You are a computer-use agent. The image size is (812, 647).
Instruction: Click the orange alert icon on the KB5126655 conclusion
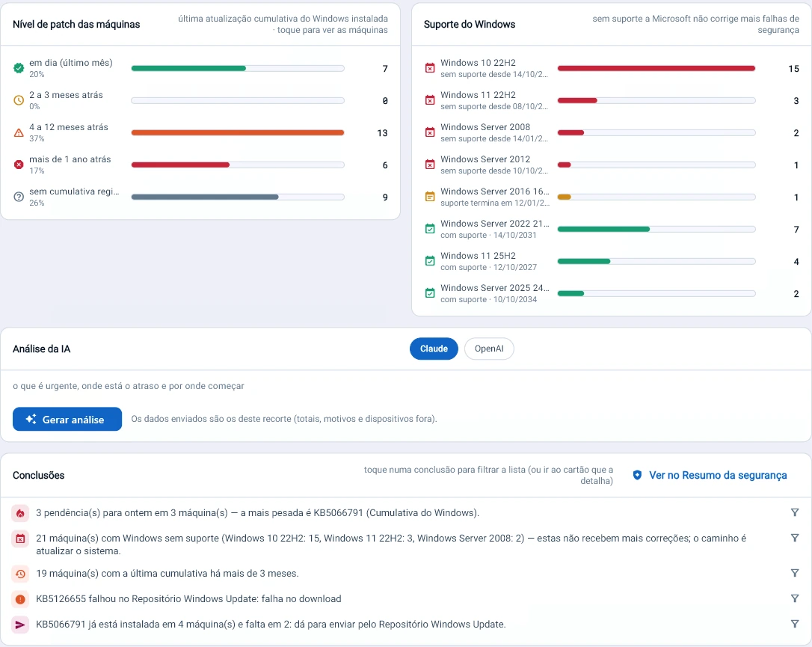point(20,599)
